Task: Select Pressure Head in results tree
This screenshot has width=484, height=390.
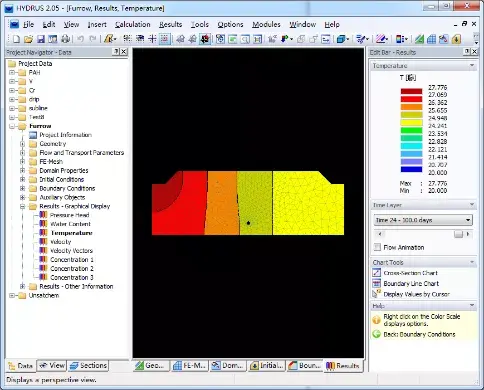Action: coord(69,215)
